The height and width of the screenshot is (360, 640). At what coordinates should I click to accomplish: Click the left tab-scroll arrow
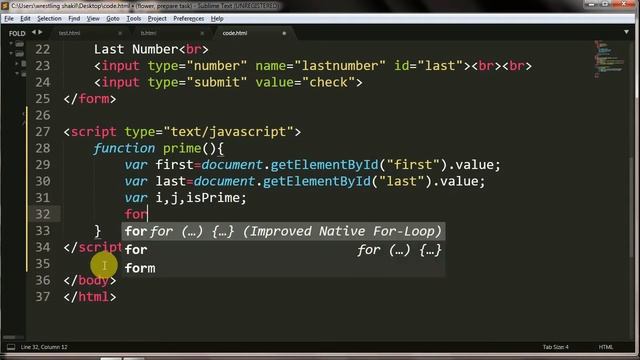[x=34, y=32]
